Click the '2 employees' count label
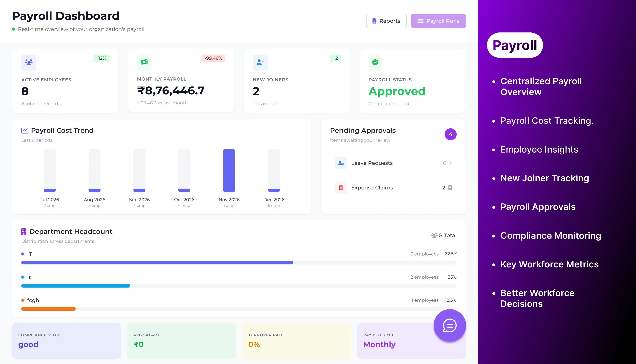The image size is (636, 364). click(424, 277)
